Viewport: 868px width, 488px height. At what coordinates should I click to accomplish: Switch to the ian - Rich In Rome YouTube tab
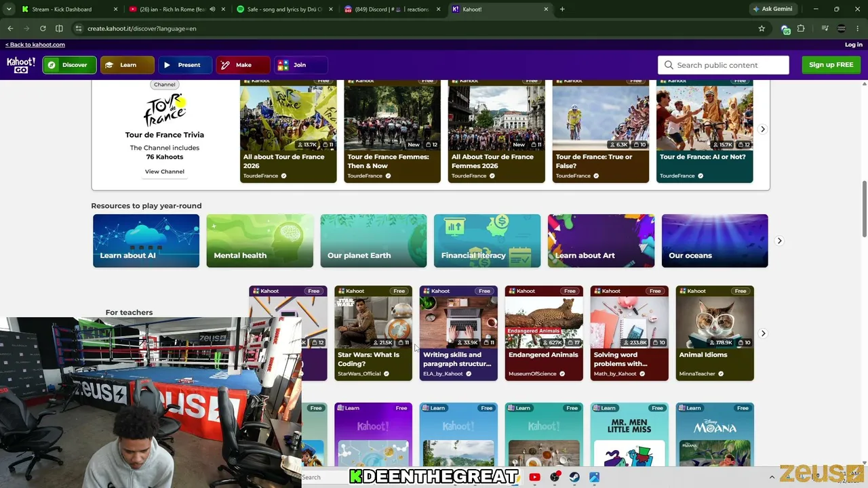click(168, 9)
